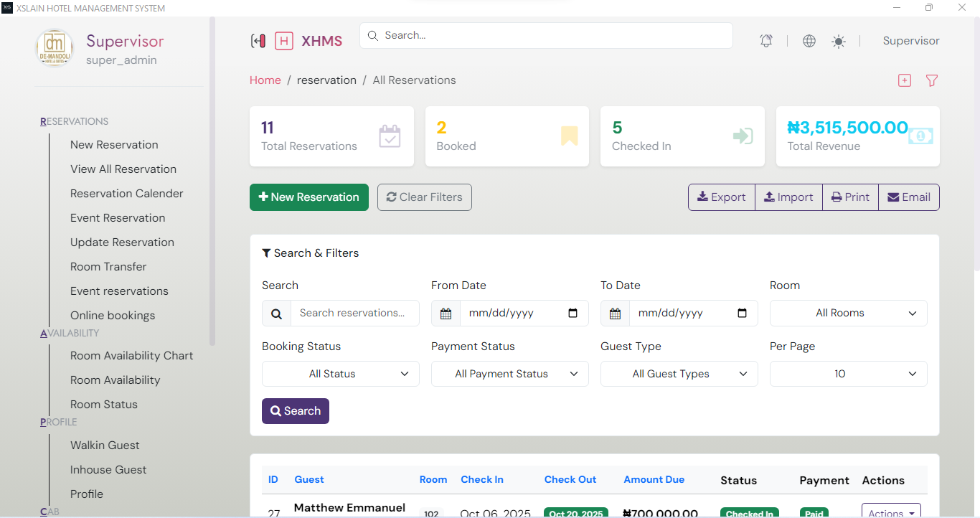Click the XHMS hotel logo icon
Viewport: 980px width, 518px height.
pos(284,40)
